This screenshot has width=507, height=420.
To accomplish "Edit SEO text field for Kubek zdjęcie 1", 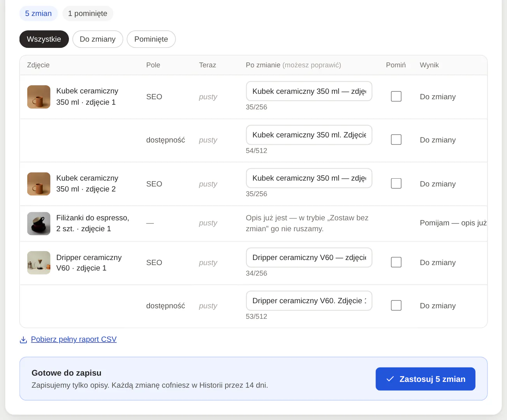I will (x=309, y=91).
